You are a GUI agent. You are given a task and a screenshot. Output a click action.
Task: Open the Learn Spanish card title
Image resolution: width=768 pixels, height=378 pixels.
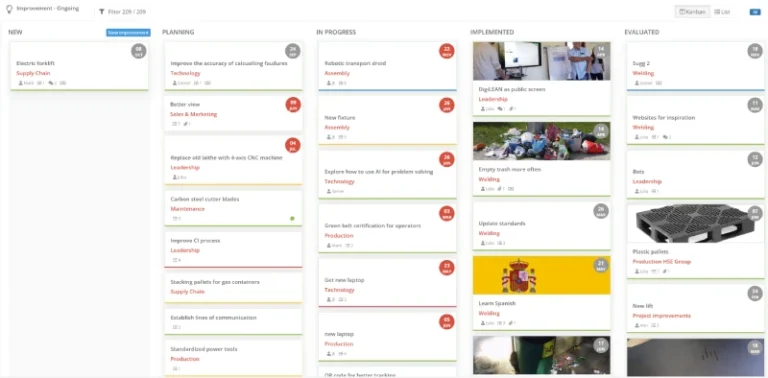497,303
